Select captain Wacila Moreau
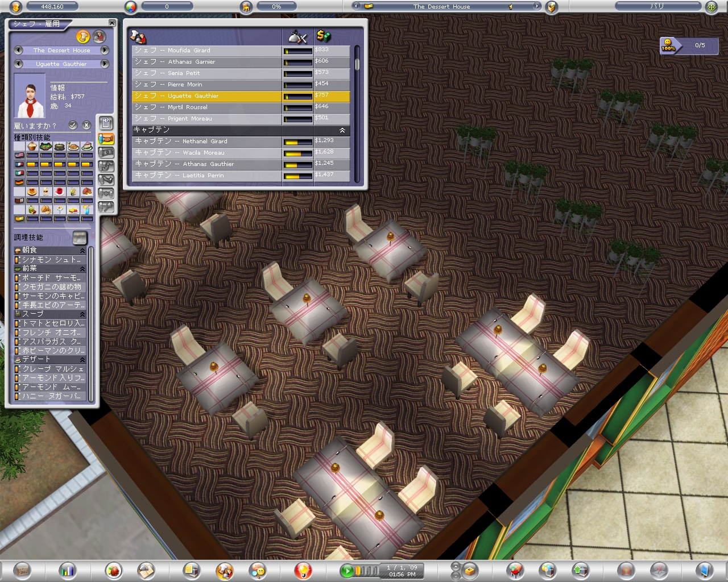This screenshot has height=582, width=728. pyautogui.click(x=241, y=153)
